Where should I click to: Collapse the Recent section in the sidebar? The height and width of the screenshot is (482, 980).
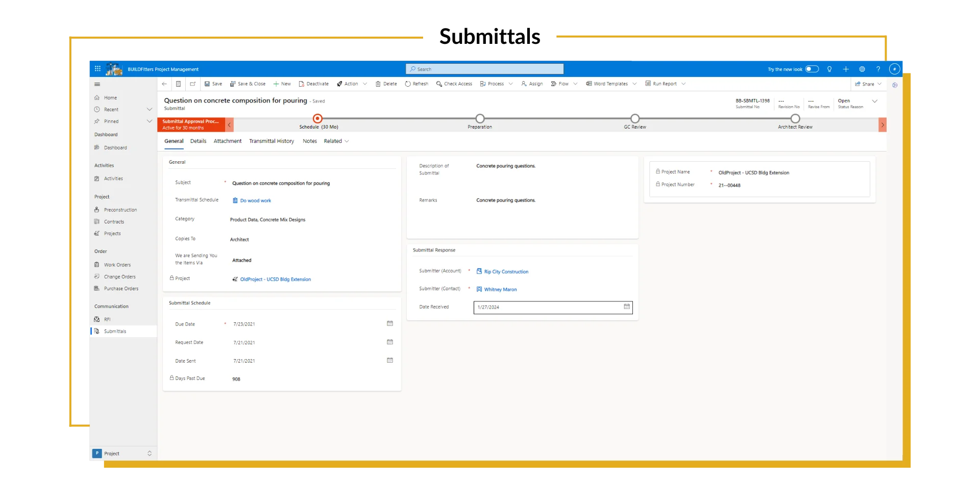[150, 109]
